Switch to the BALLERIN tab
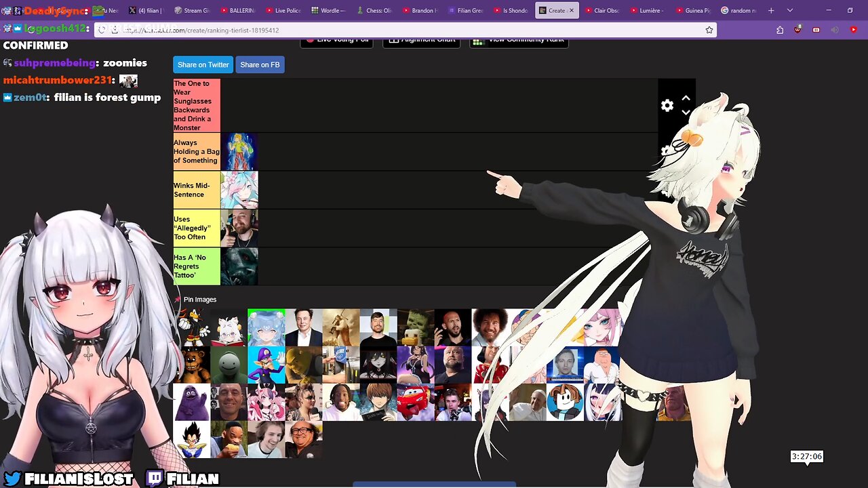The image size is (868, 488). tap(237, 10)
